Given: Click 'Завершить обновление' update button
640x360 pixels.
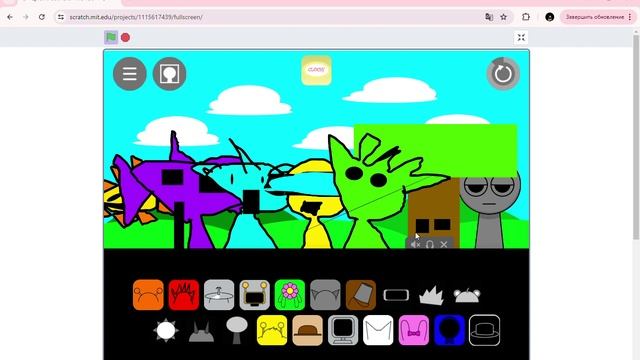Looking at the screenshot, I should (x=598, y=17).
